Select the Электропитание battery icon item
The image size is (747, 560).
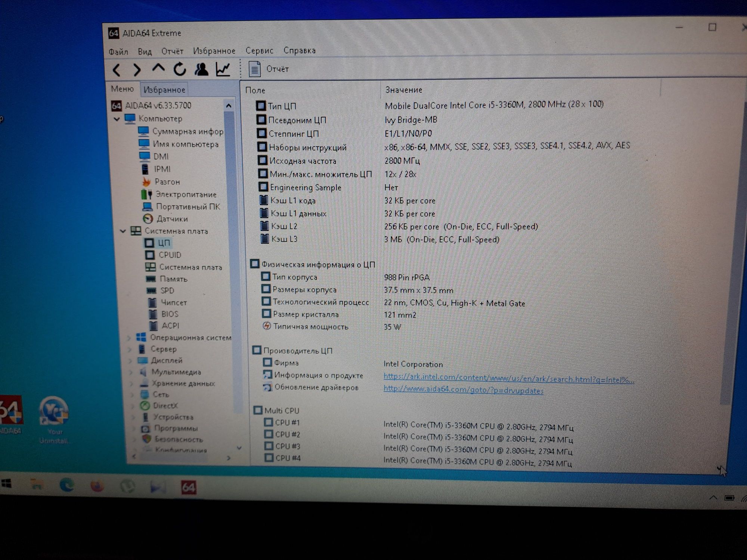tap(179, 195)
